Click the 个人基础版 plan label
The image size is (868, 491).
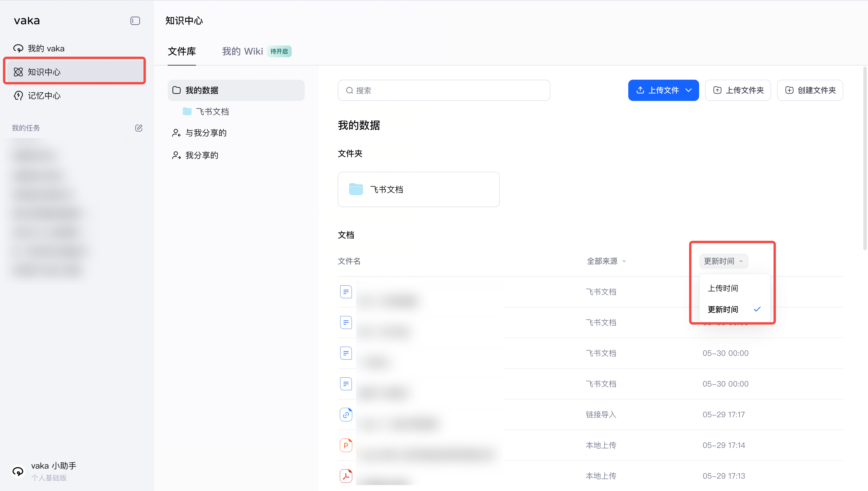pyautogui.click(x=49, y=478)
